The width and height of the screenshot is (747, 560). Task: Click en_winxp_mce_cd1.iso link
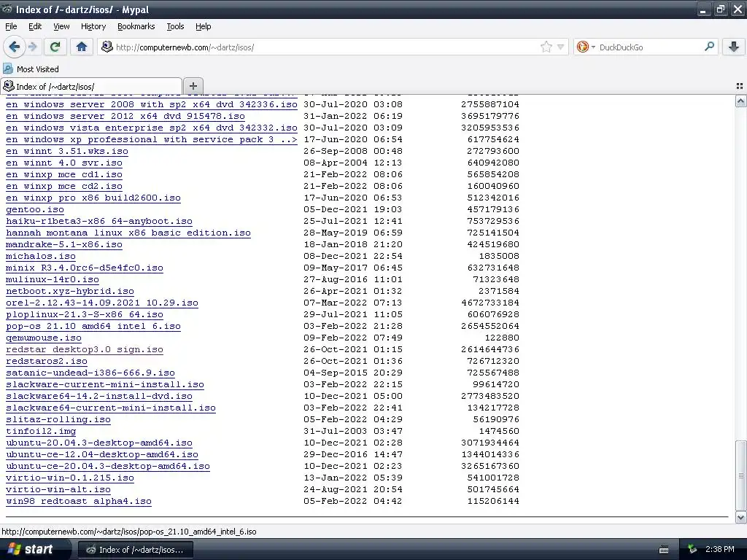click(x=64, y=174)
